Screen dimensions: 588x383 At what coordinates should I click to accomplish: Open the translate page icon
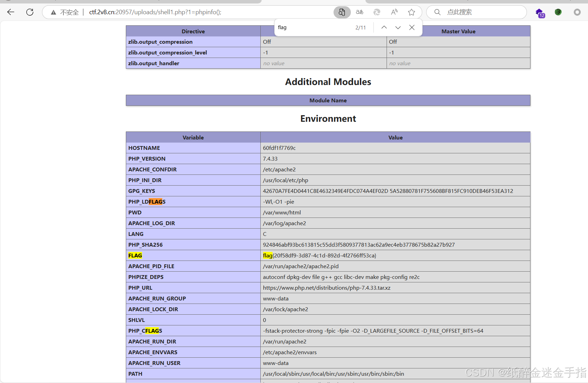click(x=360, y=12)
